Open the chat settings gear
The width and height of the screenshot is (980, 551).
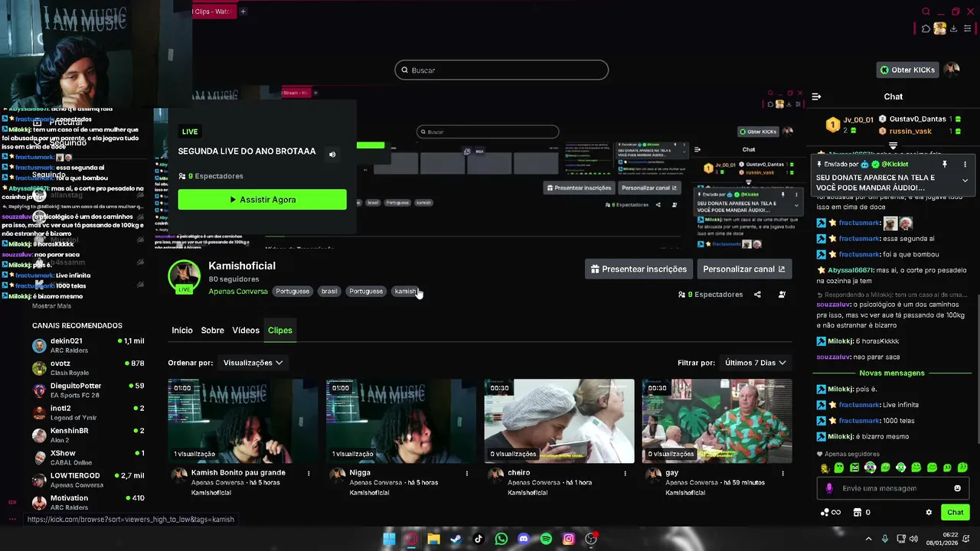tap(929, 513)
